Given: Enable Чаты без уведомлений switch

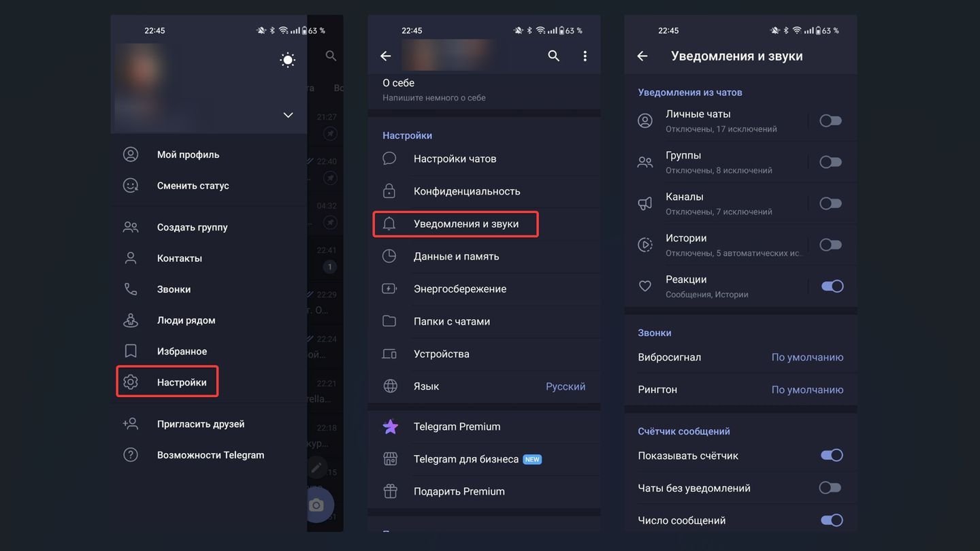Looking at the screenshot, I should point(830,488).
